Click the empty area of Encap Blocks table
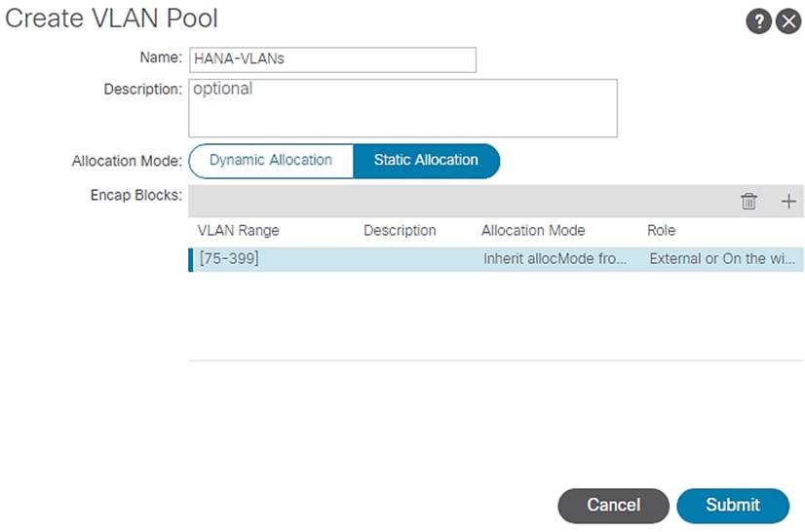Screen dimensions: 805x532 pyautogui.click(x=495, y=317)
